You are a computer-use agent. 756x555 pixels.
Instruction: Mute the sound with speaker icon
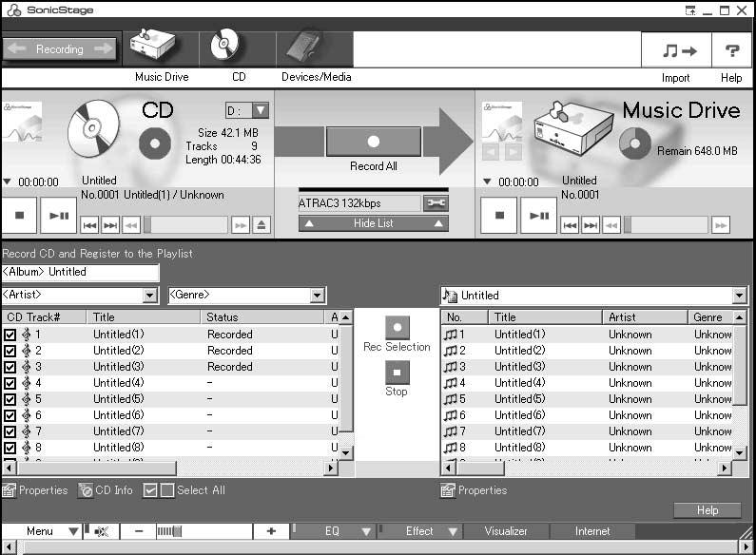101,531
